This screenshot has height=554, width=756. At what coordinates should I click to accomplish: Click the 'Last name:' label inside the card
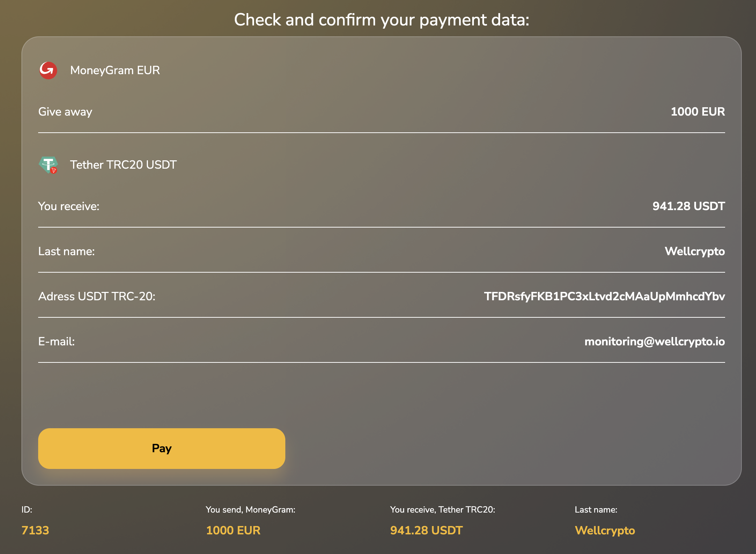pyautogui.click(x=67, y=251)
